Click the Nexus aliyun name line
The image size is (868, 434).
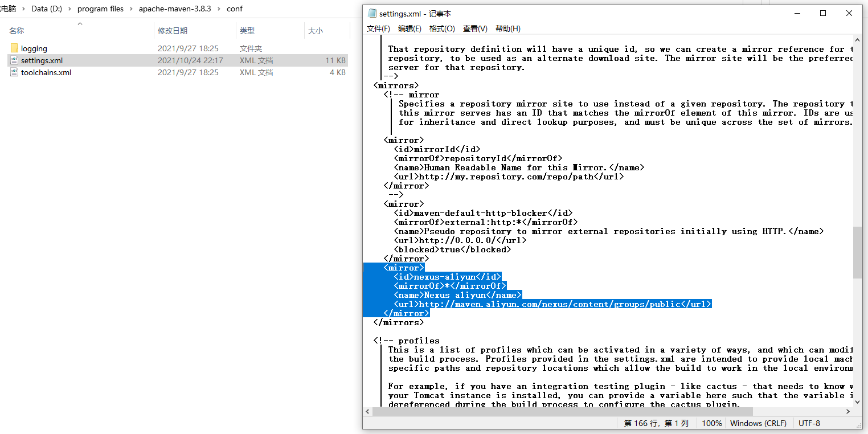point(457,295)
